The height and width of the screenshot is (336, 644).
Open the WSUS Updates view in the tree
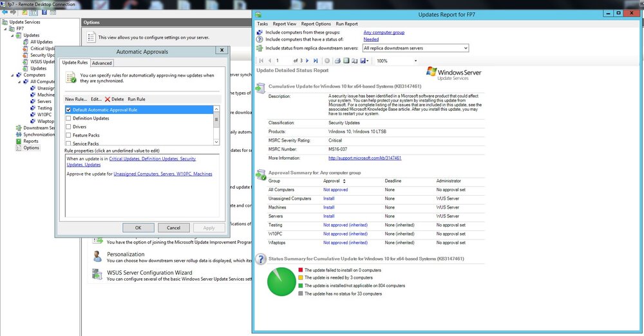click(43, 62)
